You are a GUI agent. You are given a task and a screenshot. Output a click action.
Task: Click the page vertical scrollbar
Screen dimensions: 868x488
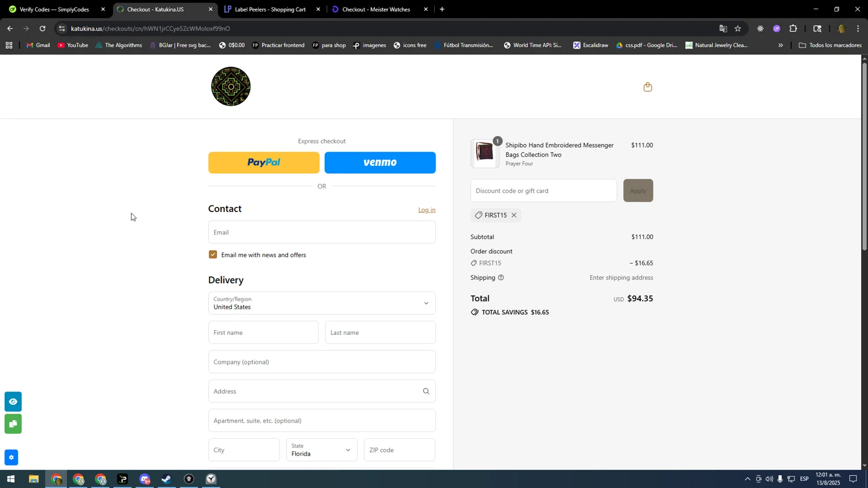point(865,156)
